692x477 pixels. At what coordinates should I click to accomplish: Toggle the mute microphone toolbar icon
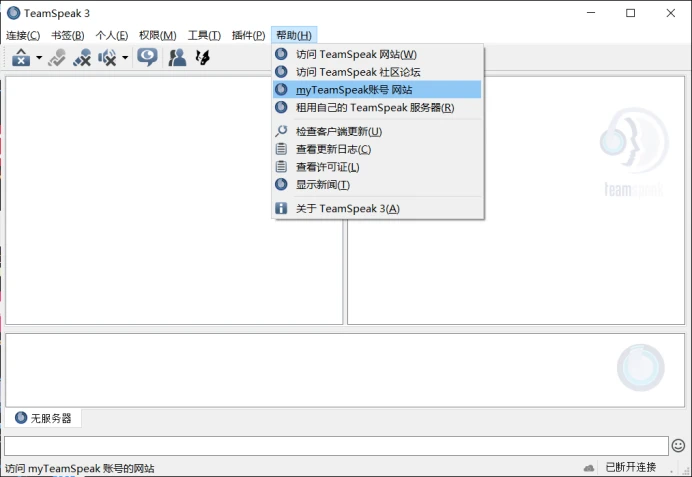click(x=82, y=57)
